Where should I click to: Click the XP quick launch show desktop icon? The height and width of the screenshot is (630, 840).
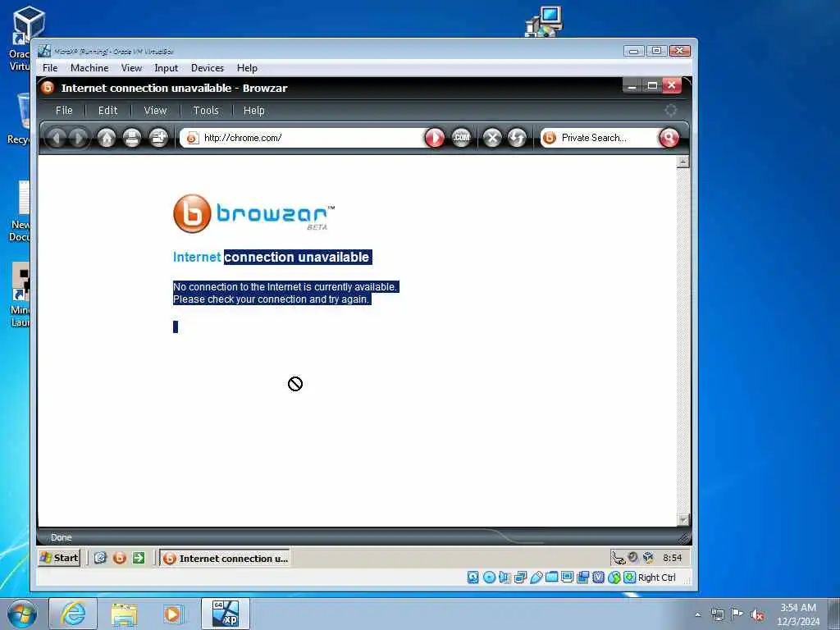100,558
